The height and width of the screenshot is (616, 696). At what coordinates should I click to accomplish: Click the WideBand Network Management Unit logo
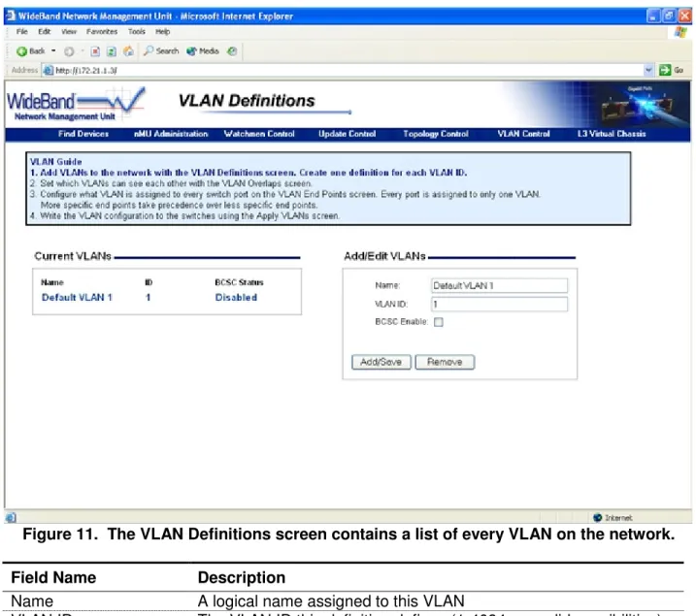point(76,104)
